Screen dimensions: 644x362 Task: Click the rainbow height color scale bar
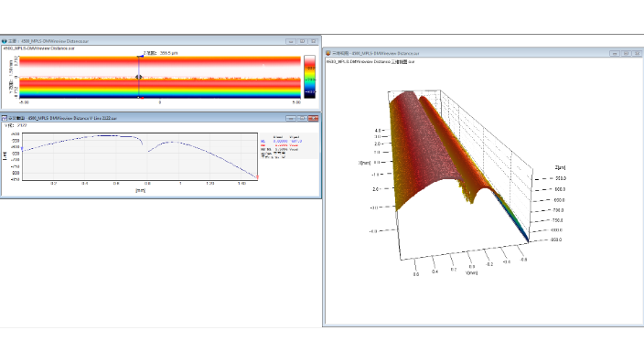point(310,77)
